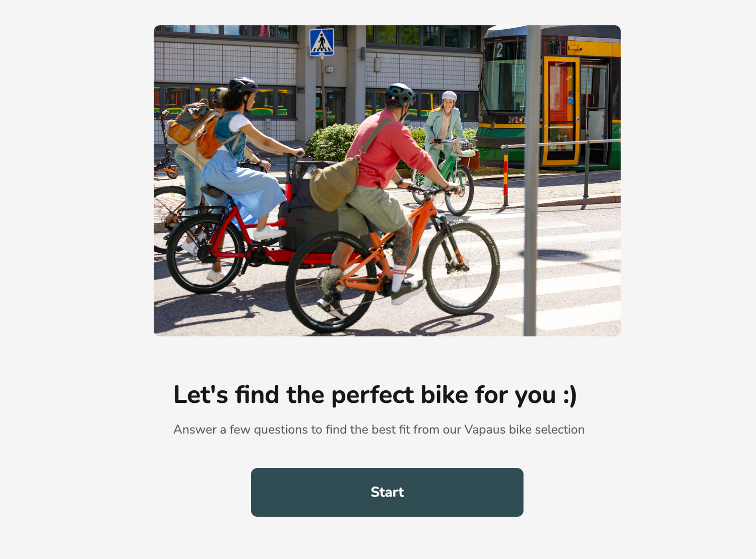Click the blue pedestrian crossing sign in photo
The height and width of the screenshot is (559, 756).
tap(322, 42)
